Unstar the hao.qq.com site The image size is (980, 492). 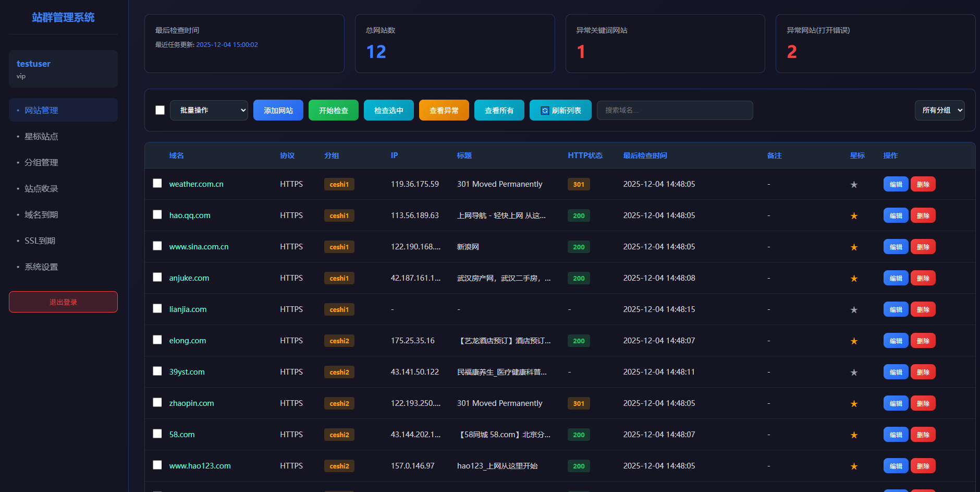coord(854,215)
